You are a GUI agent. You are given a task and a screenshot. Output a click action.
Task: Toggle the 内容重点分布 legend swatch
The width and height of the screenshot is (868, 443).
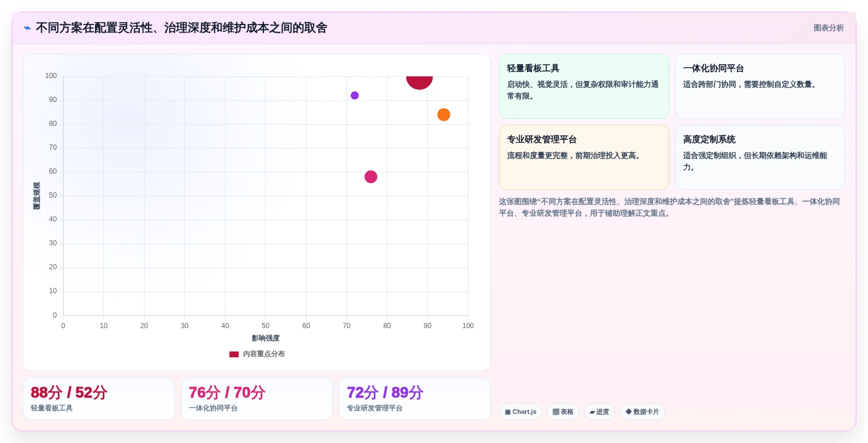point(234,354)
